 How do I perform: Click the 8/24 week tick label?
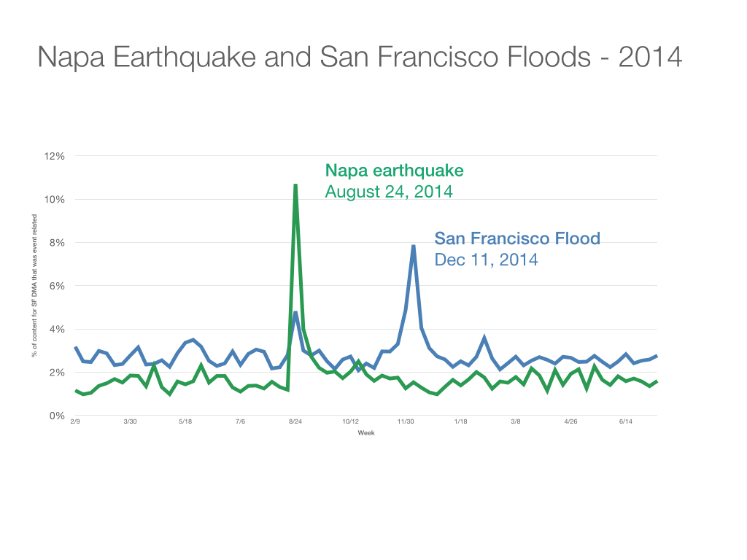295,421
